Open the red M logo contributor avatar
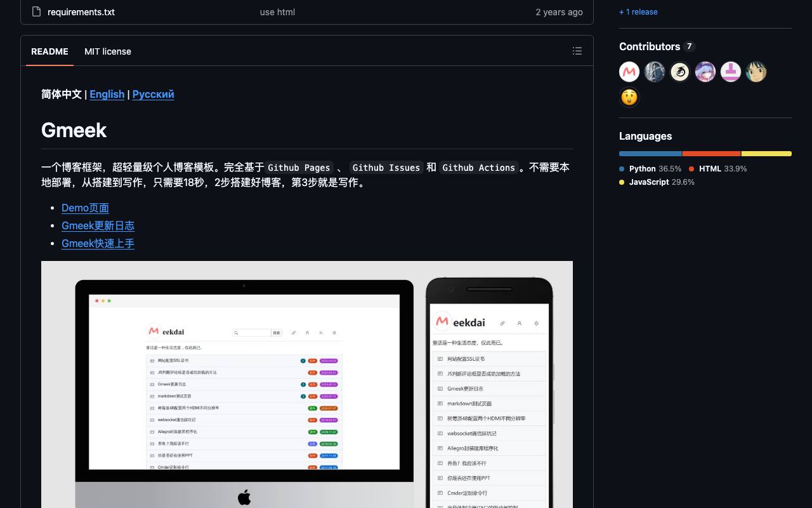Viewport: 812px width, 508px height. click(x=629, y=72)
